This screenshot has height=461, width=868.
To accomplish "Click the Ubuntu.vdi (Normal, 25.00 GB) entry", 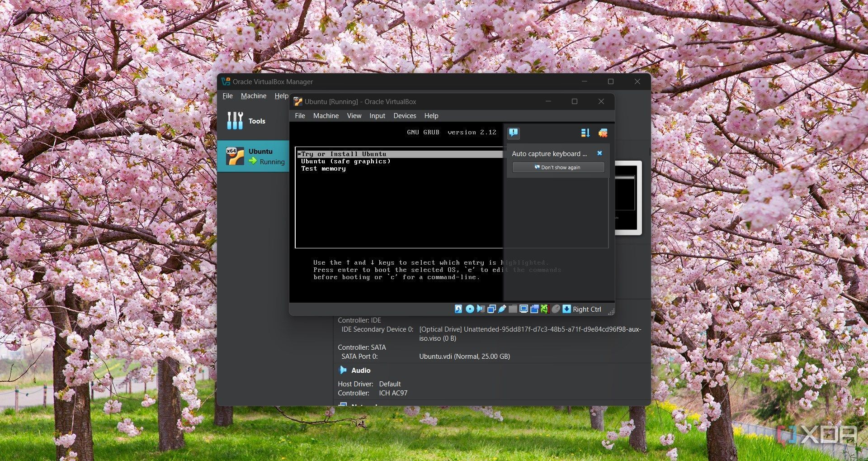I will [x=464, y=356].
